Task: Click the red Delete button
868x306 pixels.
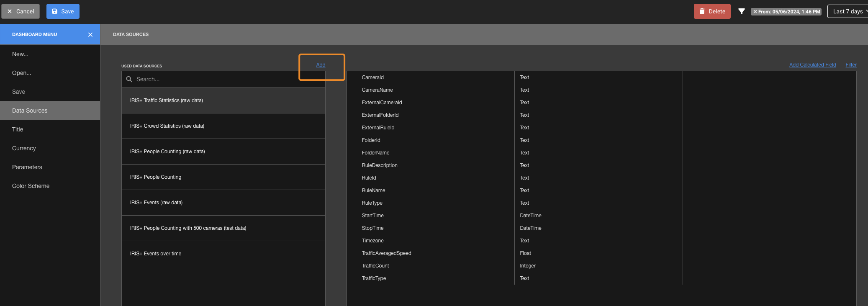Action: pos(712,11)
